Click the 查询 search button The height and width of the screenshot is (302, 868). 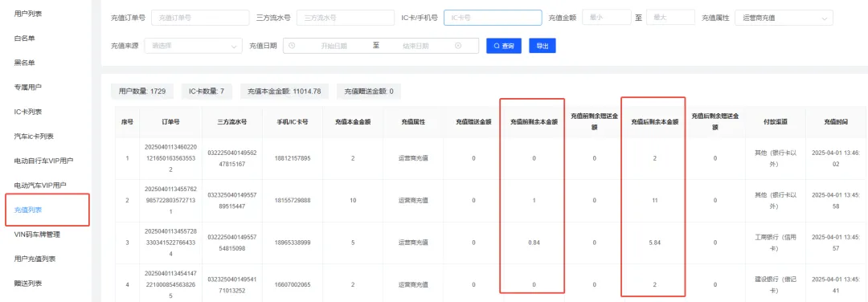[504, 46]
